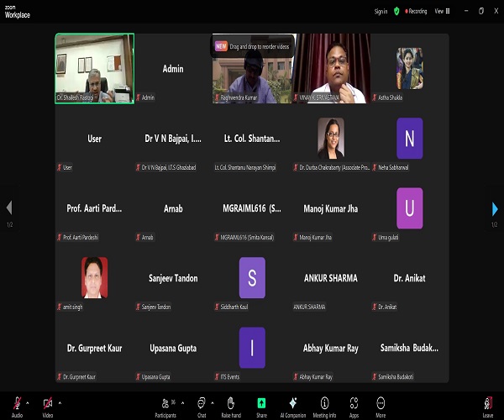Screen dimensions: 504x420
Task: Select the ANKUR SHARMA tile
Action: point(331,278)
